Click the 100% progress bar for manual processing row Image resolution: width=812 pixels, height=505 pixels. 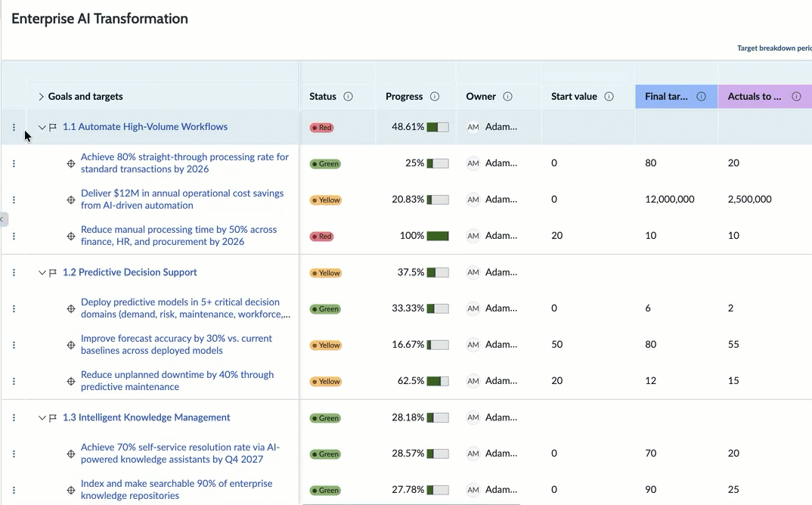[x=438, y=236]
